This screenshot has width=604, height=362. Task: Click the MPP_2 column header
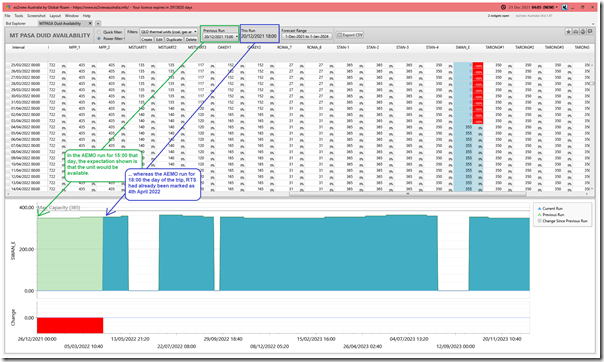[x=104, y=47]
